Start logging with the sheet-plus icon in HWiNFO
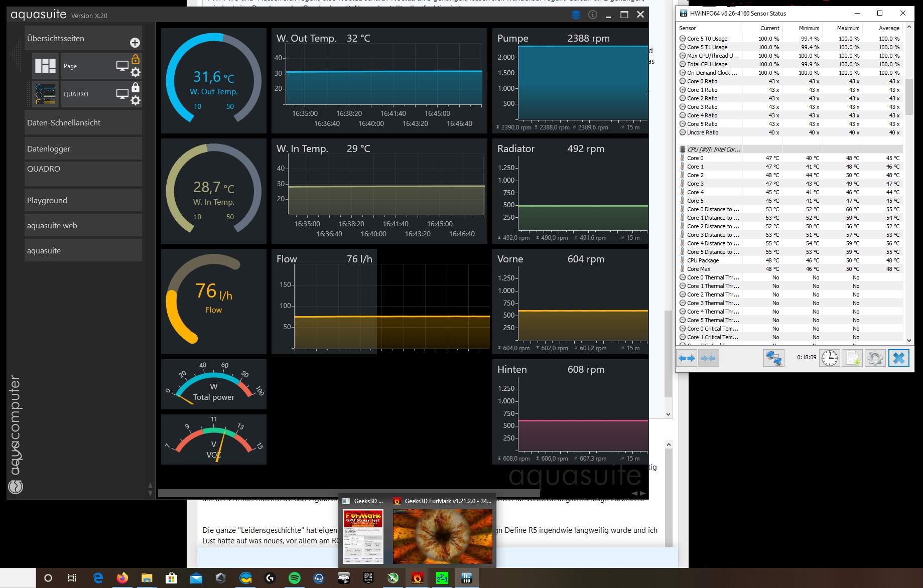Screen dimensions: 923x588 (x=852, y=358)
